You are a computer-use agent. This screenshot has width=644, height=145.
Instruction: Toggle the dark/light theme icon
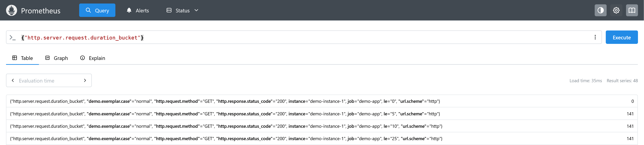pyautogui.click(x=601, y=10)
